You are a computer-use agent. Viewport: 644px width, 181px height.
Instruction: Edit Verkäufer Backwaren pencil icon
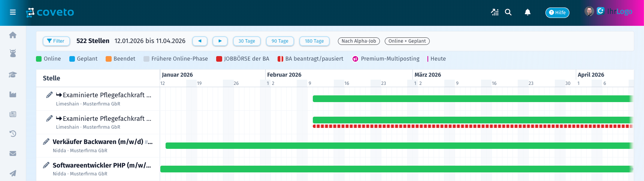point(46,142)
